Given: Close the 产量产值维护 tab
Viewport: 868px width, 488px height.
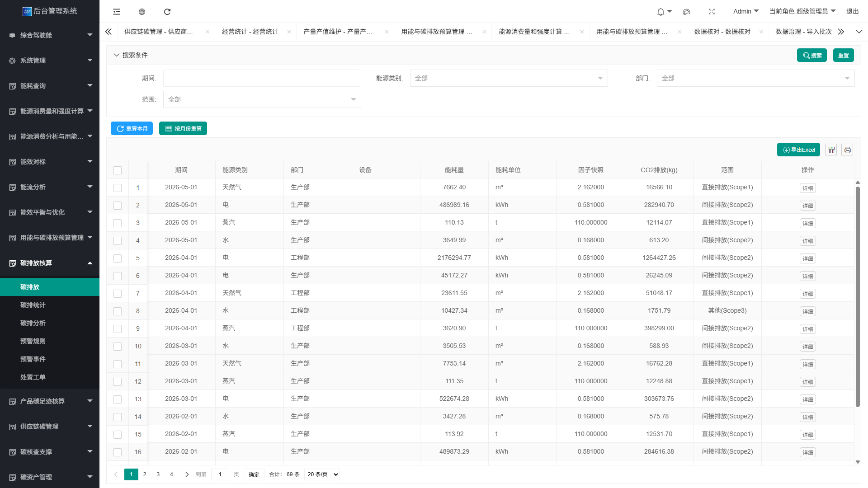Looking at the screenshot, I should [387, 32].
